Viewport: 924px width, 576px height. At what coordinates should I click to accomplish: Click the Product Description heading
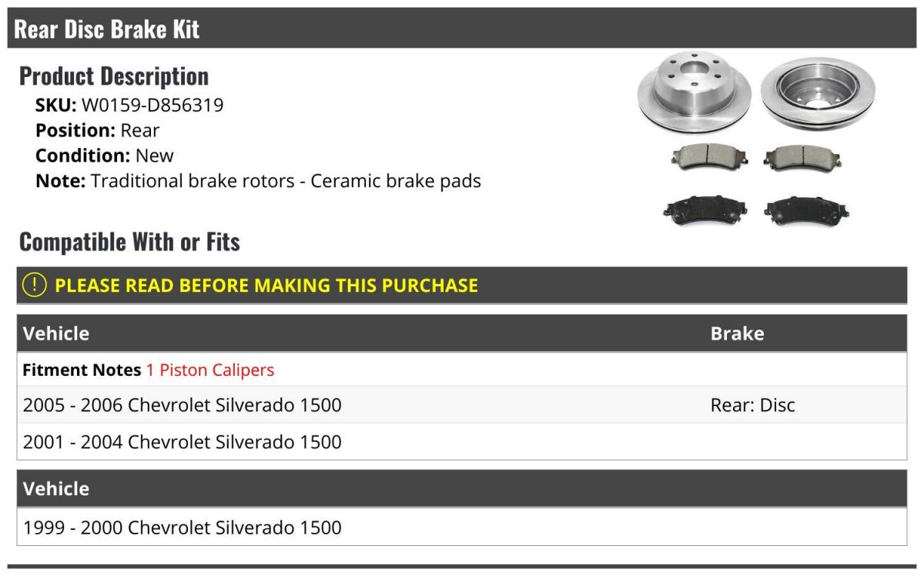tap(114, 75)
